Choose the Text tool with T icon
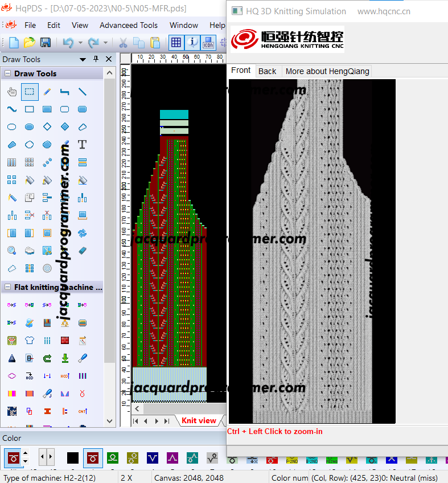 [x=82, y=145]
